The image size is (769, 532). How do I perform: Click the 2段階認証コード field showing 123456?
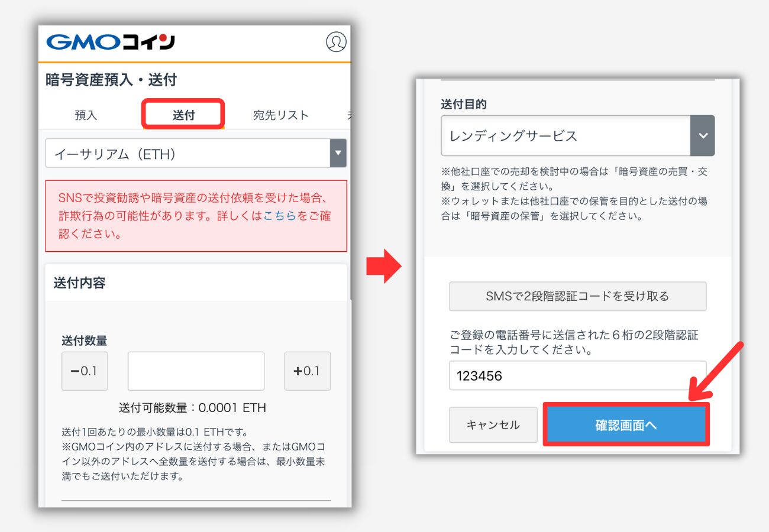tap(577, 375)
